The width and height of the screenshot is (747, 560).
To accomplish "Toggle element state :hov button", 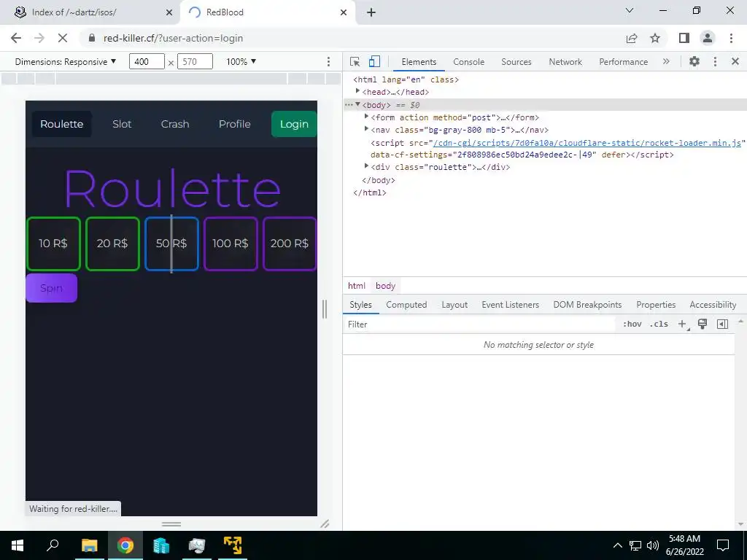I will (632, 324).
